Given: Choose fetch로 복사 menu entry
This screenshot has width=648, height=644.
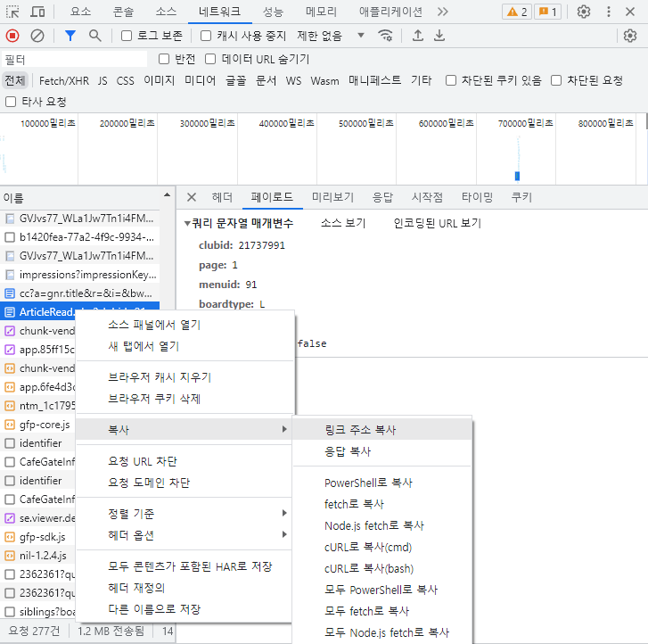Looking at the screenshot, I should point(382,504).
